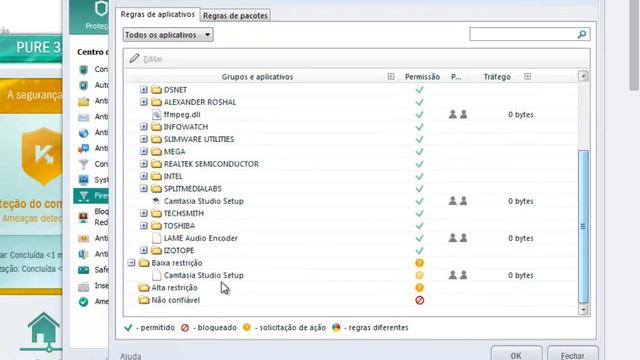640x360 pixels.
Task: Click the Não confiável folder icon
Action: pos(144,300)
